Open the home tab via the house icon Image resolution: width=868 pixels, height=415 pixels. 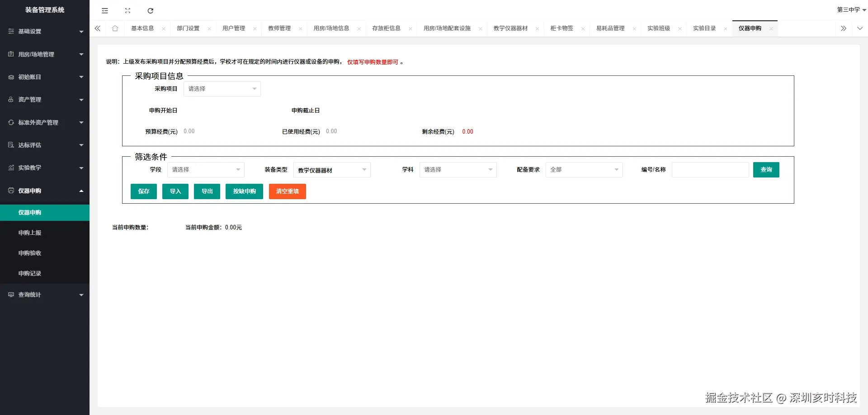coord(115,28)
